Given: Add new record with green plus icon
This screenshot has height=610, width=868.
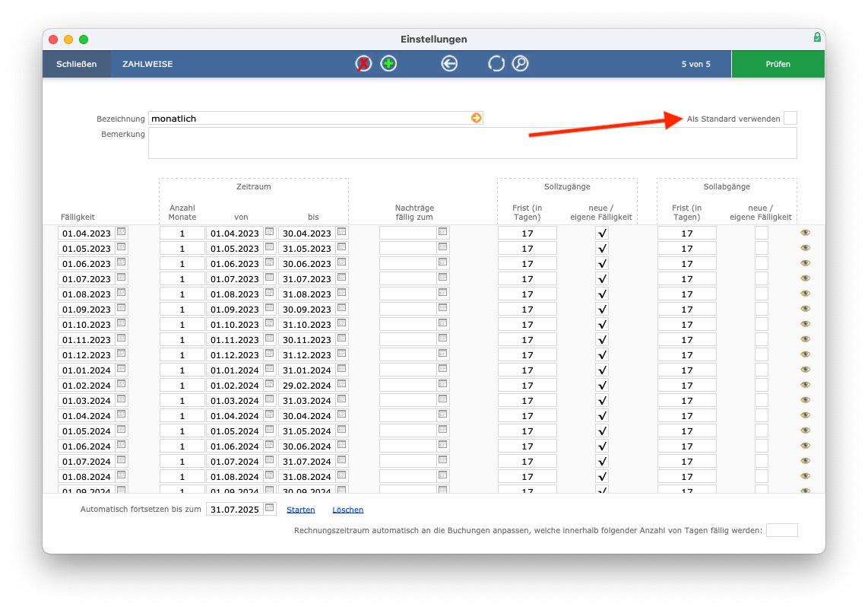Looking at the screenshot, I should pyautogui.click(x=388, y=64).
